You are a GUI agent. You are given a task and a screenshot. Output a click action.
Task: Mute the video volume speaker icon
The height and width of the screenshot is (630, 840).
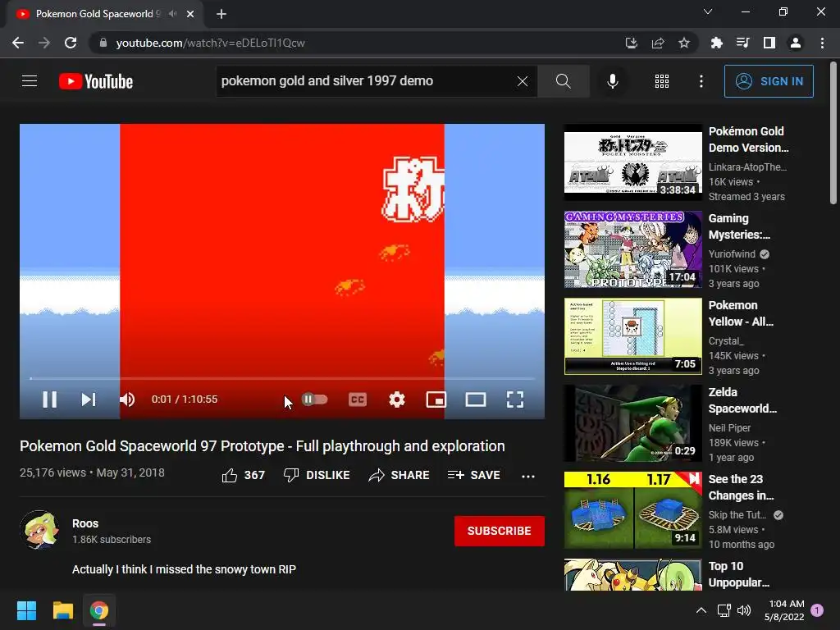point(127,399)
